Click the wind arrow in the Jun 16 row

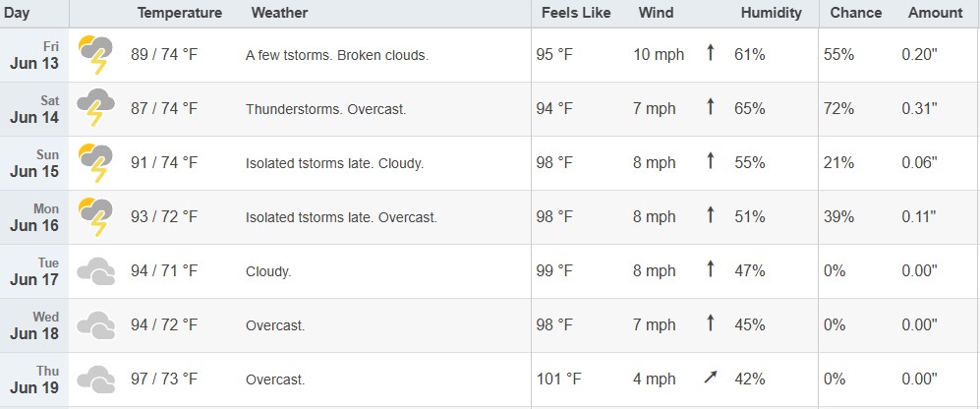coord(710,215)
